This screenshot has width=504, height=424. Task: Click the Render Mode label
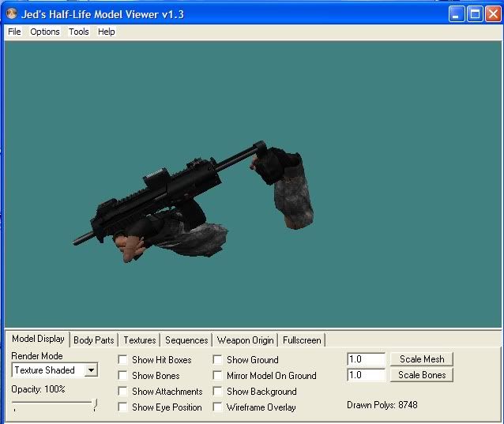37,356
